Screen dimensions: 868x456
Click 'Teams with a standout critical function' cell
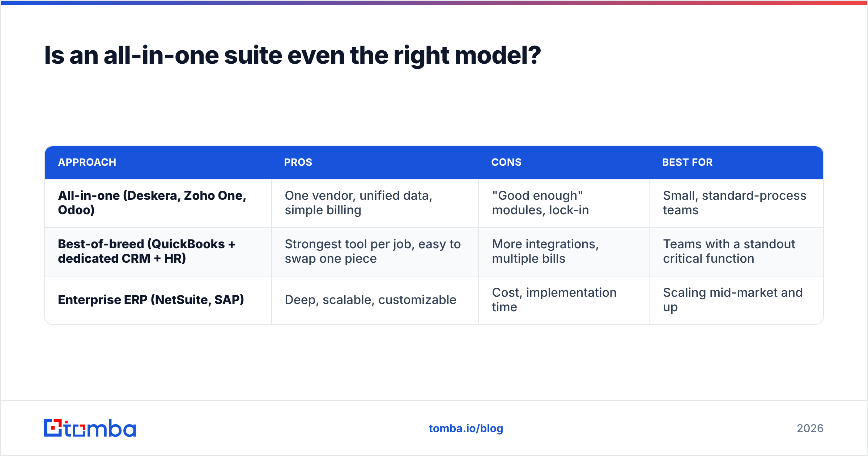736,252
